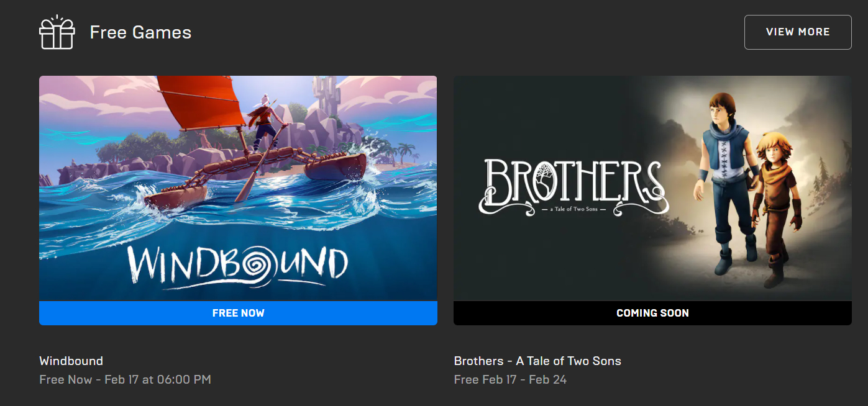Click the Free Feb 17 - Feb 24 text
This screenshot has height=406, width=868.
pos(510,379)
